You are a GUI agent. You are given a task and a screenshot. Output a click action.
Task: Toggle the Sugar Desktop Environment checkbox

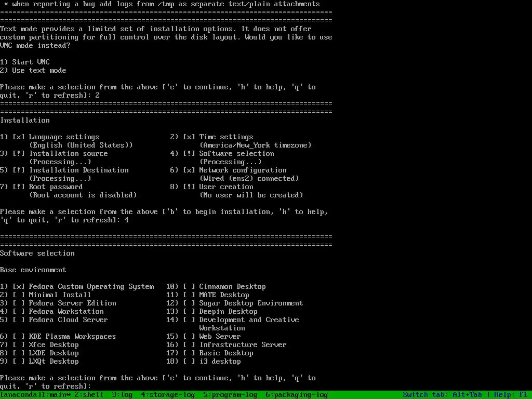[189, 303]
